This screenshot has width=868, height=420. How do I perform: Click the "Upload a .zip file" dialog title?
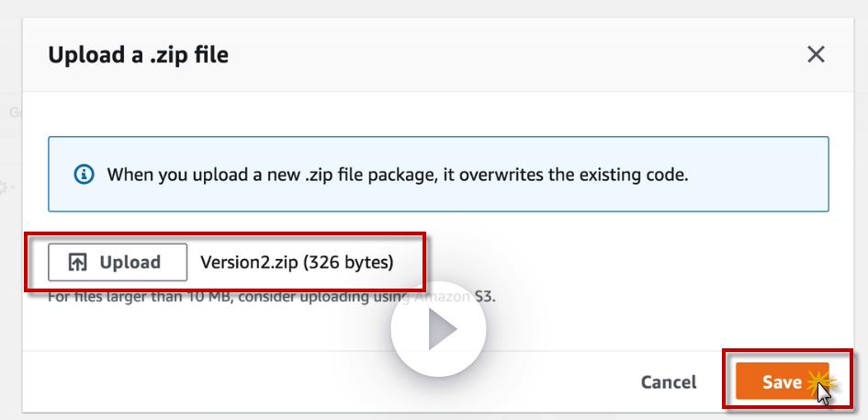[138, 55]
